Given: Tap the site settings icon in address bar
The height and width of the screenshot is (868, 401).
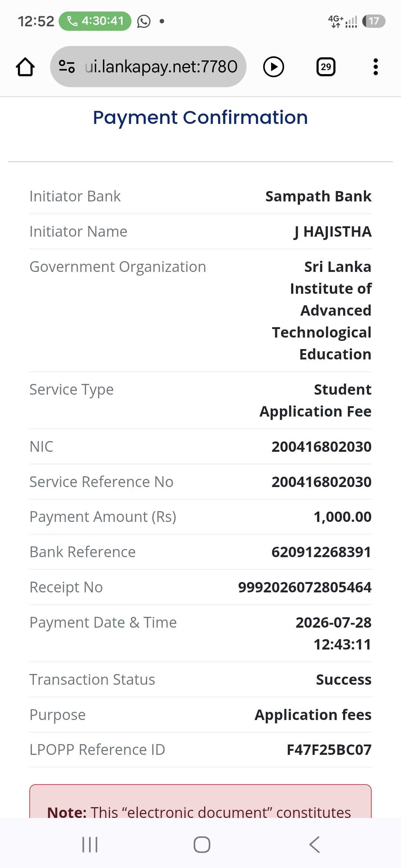Looking at the screenshot, I should (67, 67).
